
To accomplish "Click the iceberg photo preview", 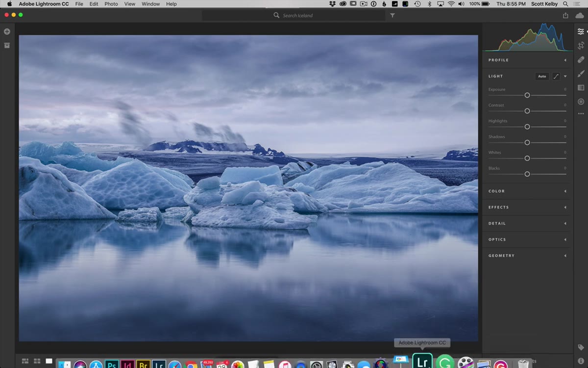I will click(248, 188).
